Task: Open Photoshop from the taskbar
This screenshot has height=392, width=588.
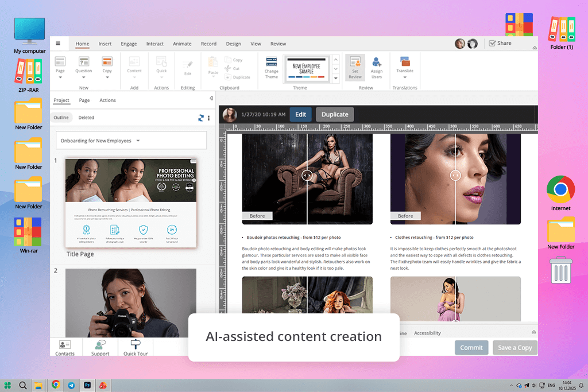Action: (x=87, y=385)
